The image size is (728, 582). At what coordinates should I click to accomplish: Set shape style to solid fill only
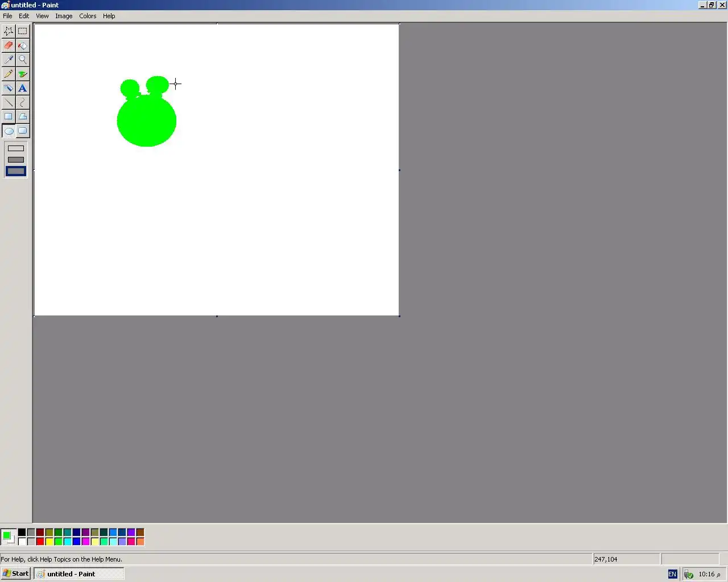[16, 171]
